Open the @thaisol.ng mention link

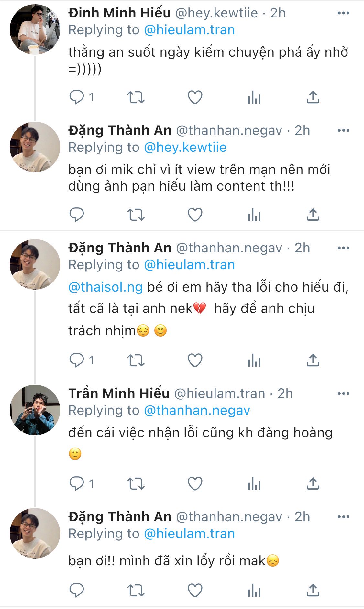(x=105, y=287)
